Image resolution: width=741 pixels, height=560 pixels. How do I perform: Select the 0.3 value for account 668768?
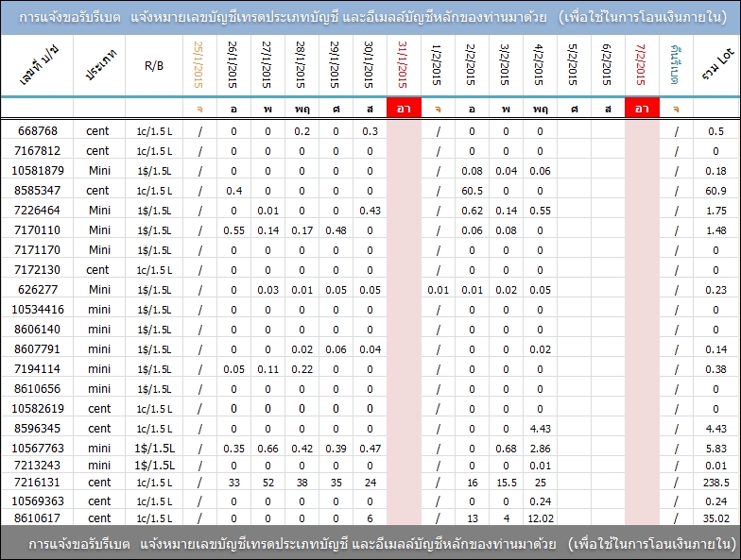[x=370, y=131]
